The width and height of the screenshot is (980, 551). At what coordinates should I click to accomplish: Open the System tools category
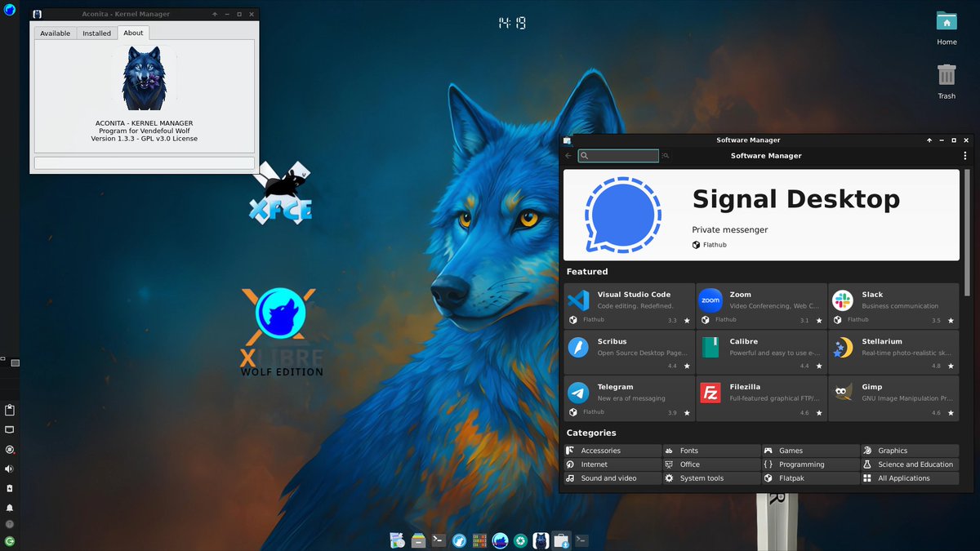pos(711,478)
